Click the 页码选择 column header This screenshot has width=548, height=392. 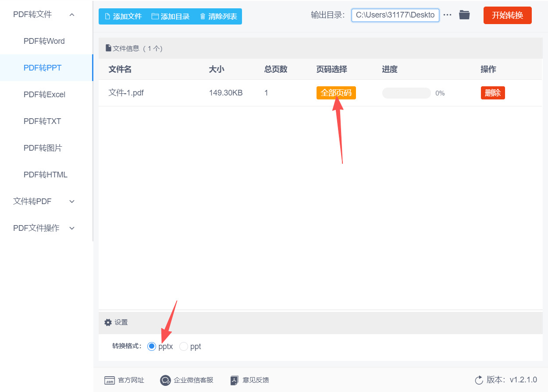point(332,69)
